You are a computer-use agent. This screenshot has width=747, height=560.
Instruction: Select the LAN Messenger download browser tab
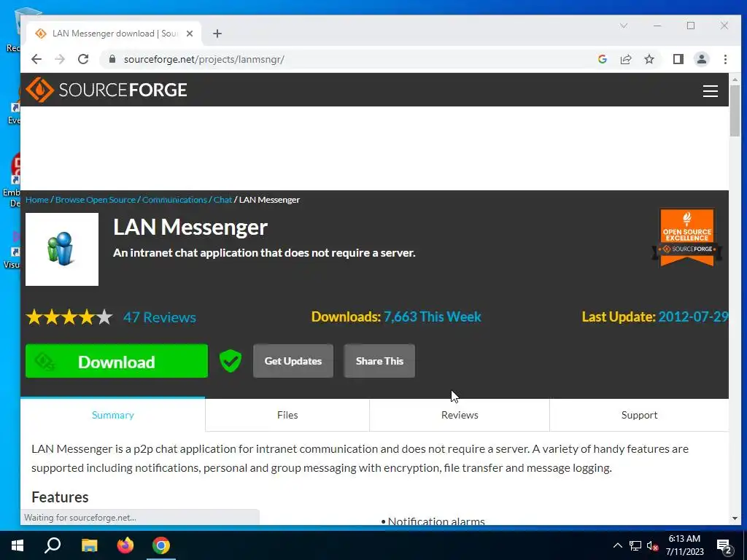coord(115,34)
